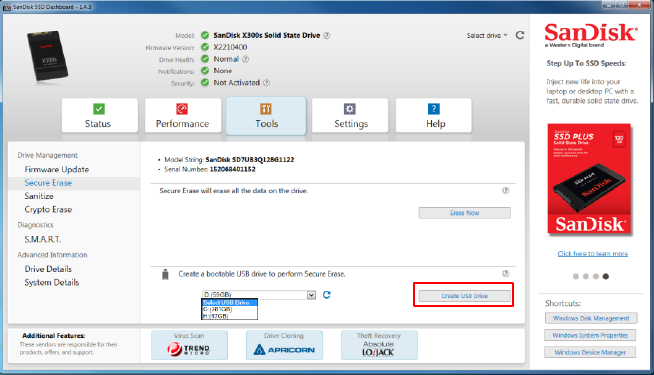This screenshot has width=654, height=375.
Task: Click the green check beside Notifications
Action: point(205,70)
